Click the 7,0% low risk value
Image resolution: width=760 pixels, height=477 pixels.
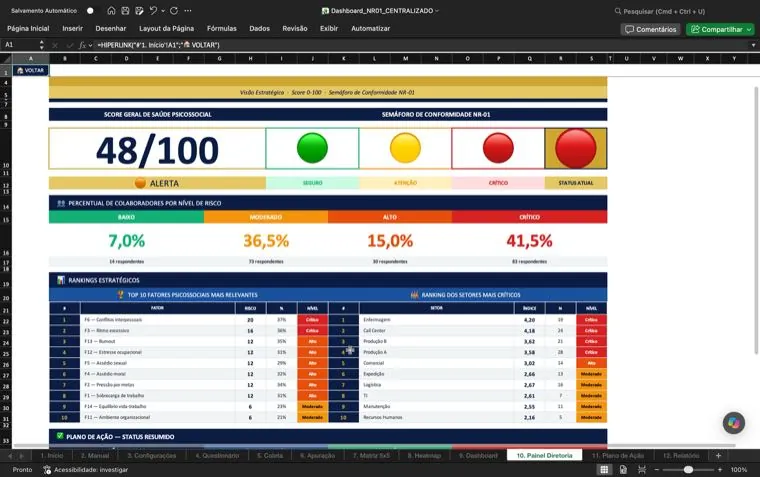tap(127, 240)
